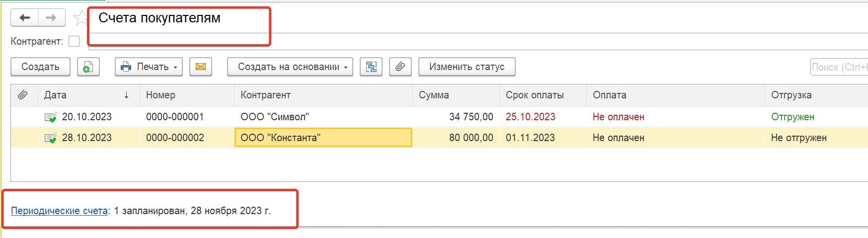The height and width of the screenshot is (238, 868).
Task: Click the Изменить статус button
Action: point(467,67)
